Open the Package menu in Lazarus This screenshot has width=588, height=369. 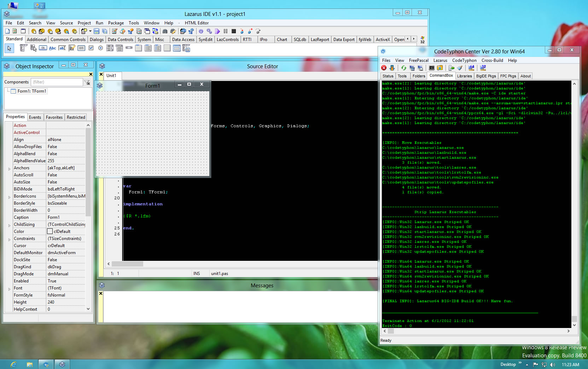pyautogui.click(x=116, y=23)
